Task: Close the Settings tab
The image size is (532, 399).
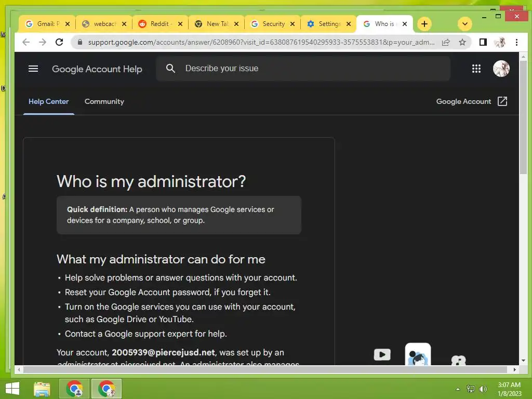Action: pyautogui.click(x=349, y=24)
